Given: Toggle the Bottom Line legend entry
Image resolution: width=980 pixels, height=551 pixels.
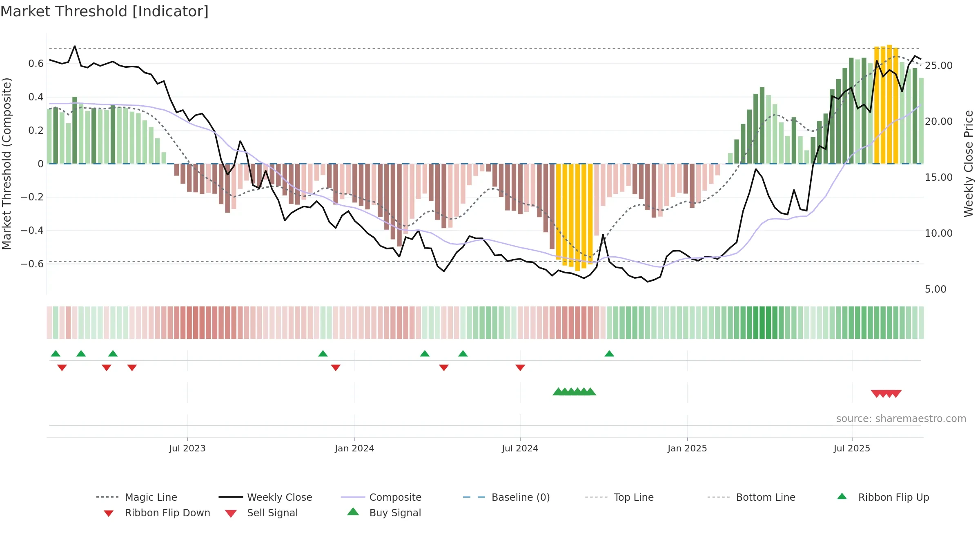Looking at the screenshot, I should click(751, 497).
